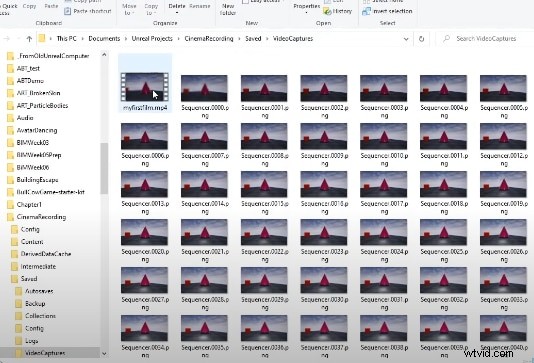This screenshot has height=363, width=534.
Task: Open myfirstfilm.mp4 video thumbnail
Action: coord(144,87)
